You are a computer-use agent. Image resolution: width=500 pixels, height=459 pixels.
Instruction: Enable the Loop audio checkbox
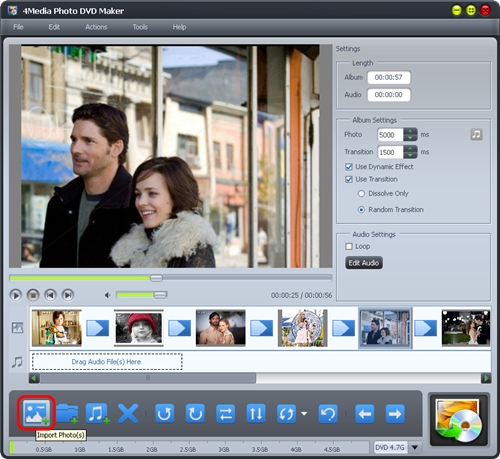click(x=349, y=246)
